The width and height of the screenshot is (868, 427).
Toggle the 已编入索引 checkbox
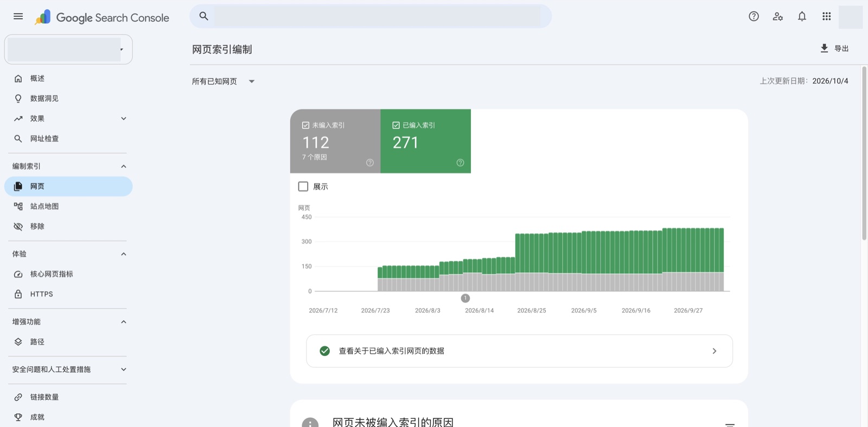coord(395,125)
